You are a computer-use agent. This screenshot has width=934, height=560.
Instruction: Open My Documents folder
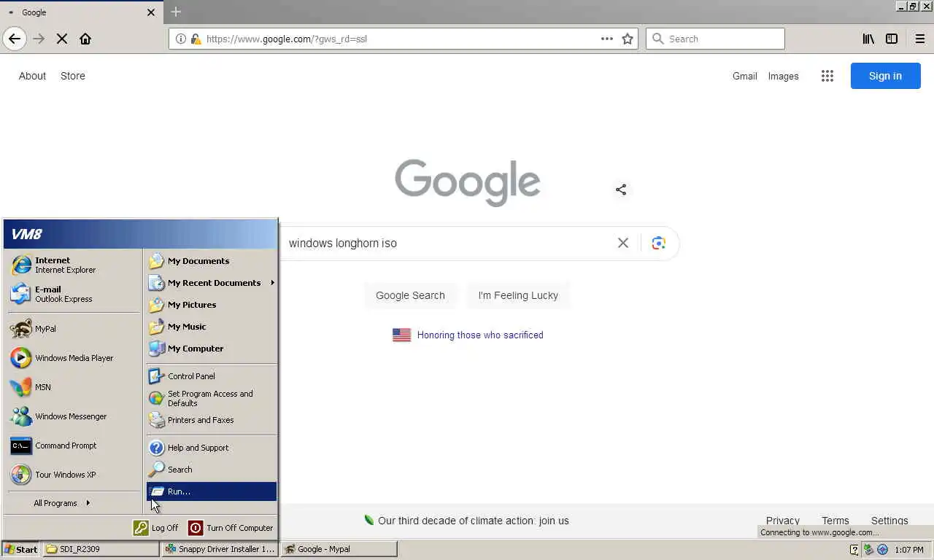(212, 261)
